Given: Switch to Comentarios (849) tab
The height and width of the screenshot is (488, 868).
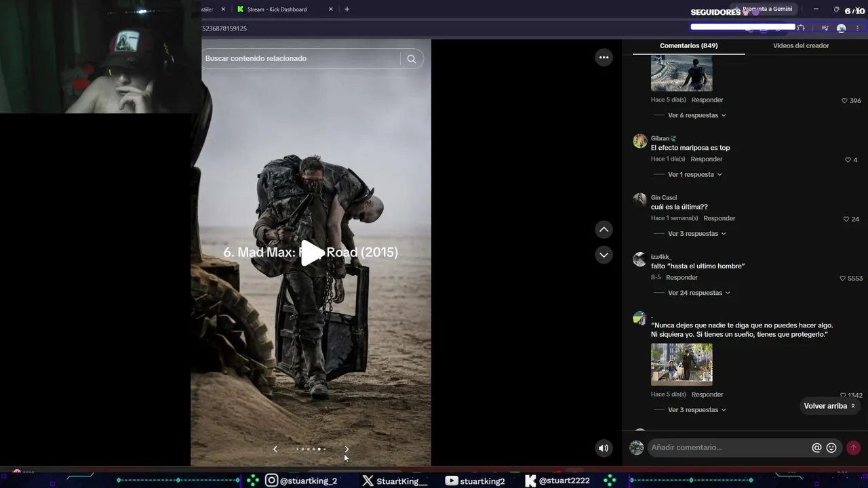Looking at the screenshot, I should pos(688,45).
